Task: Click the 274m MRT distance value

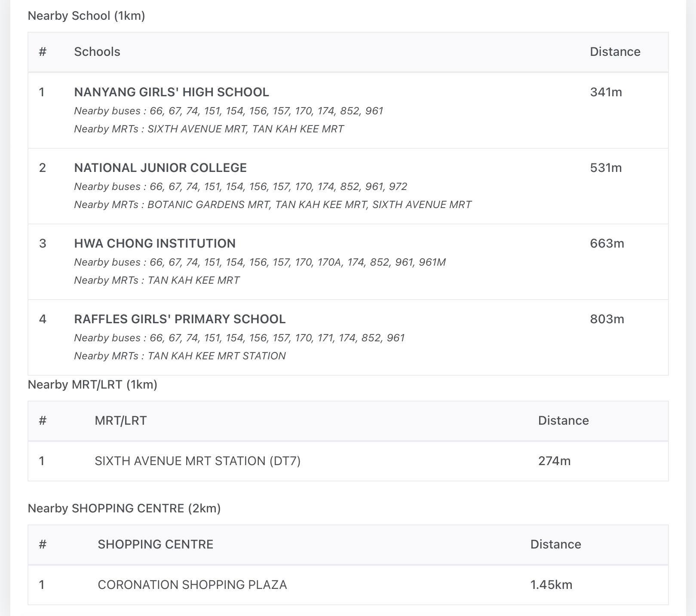Action: coord(554,461)
